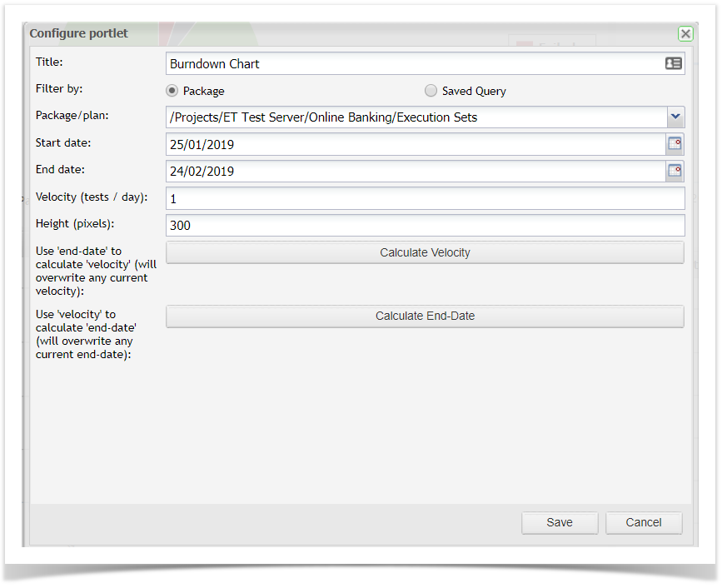This screenshot has height=588, width=727.
Task: Focus the End date field 24/02/2019
Action: (x=415, y=171)
